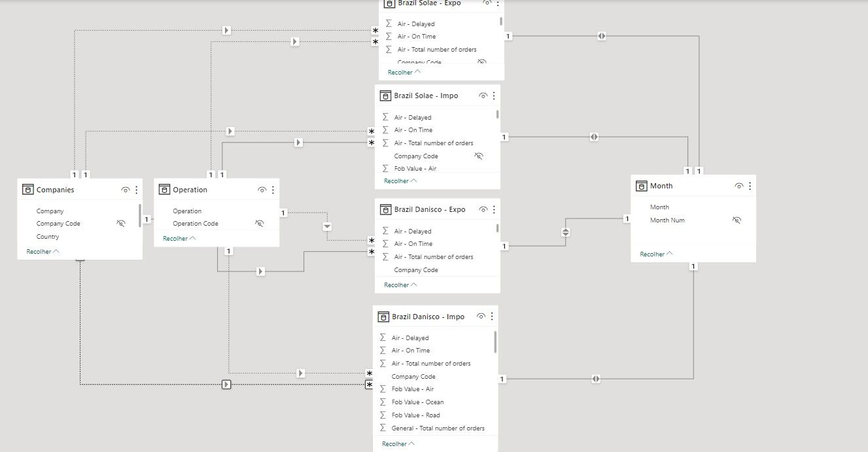Open more options for Operation table
The width and height of the screenshot is (868, 452).
coord(273,190)
